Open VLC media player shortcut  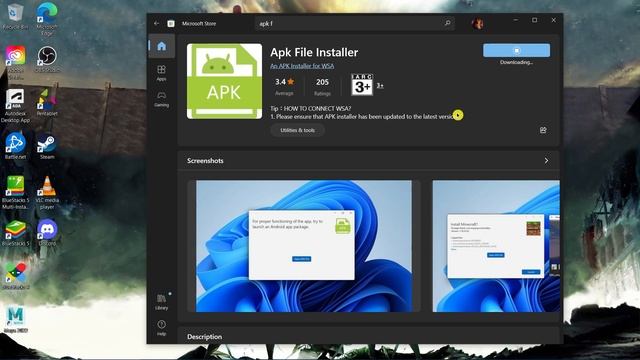(47, 193)
